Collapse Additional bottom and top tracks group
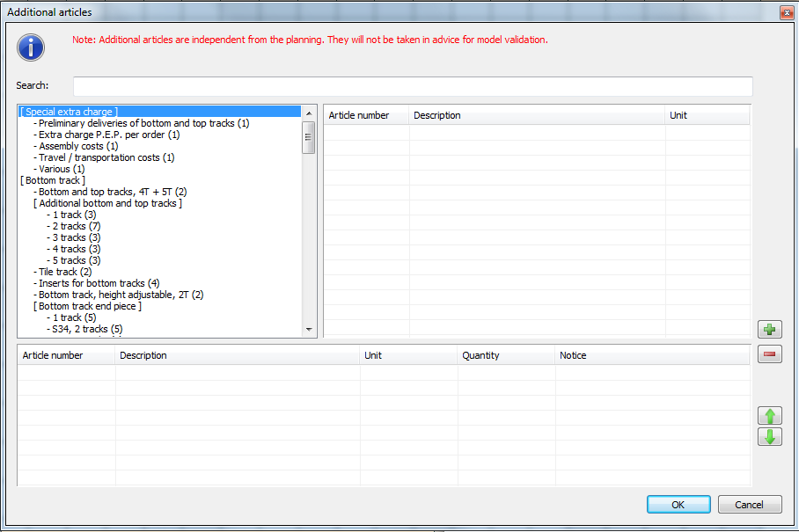799x532 pixels. (107, 203)
